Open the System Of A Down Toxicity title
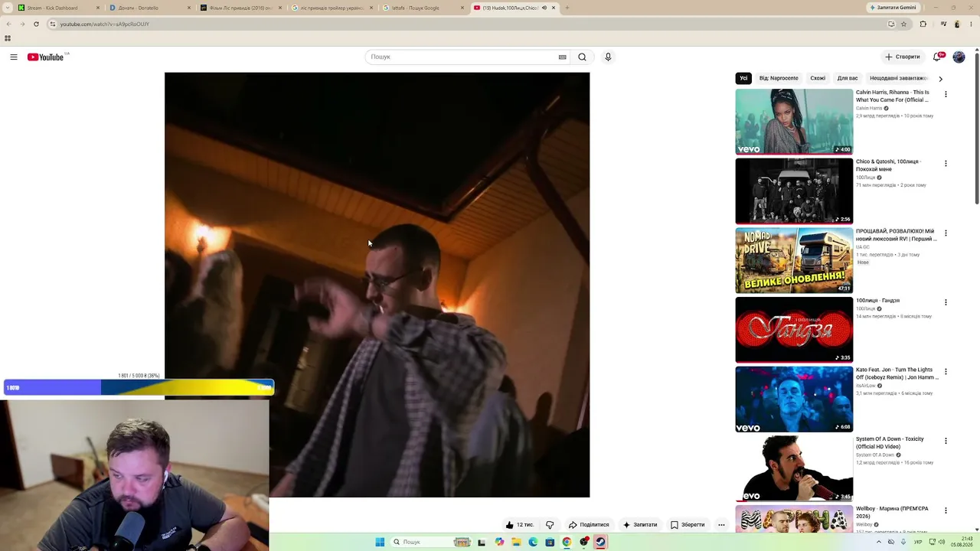 [890, 442]
